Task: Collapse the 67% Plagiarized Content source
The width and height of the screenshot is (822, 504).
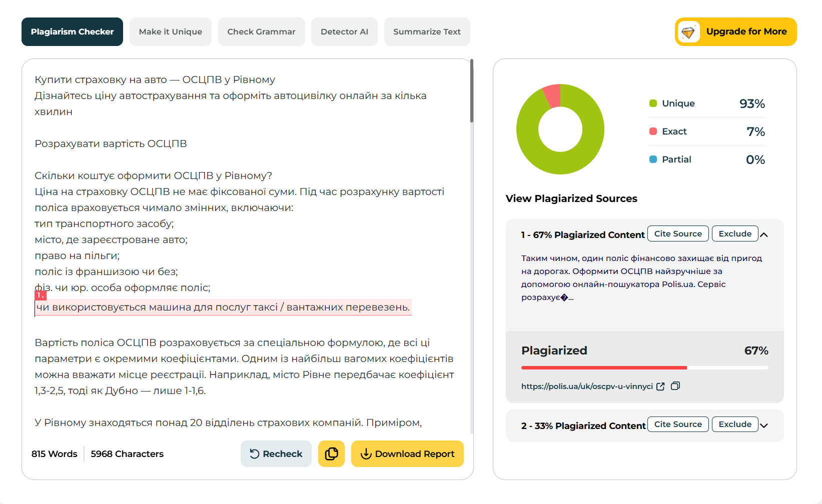Action: click(764, 234)
